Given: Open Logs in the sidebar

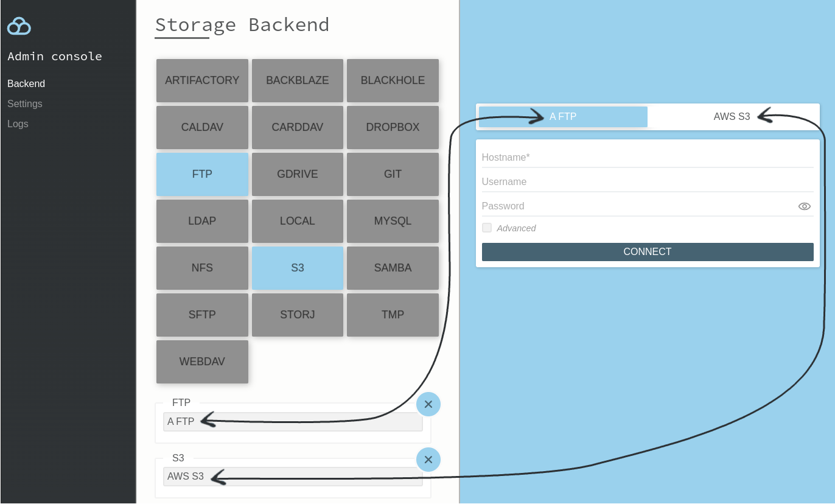Looking at the screenshot, I should pyautogui.click(x=18, y=124).
